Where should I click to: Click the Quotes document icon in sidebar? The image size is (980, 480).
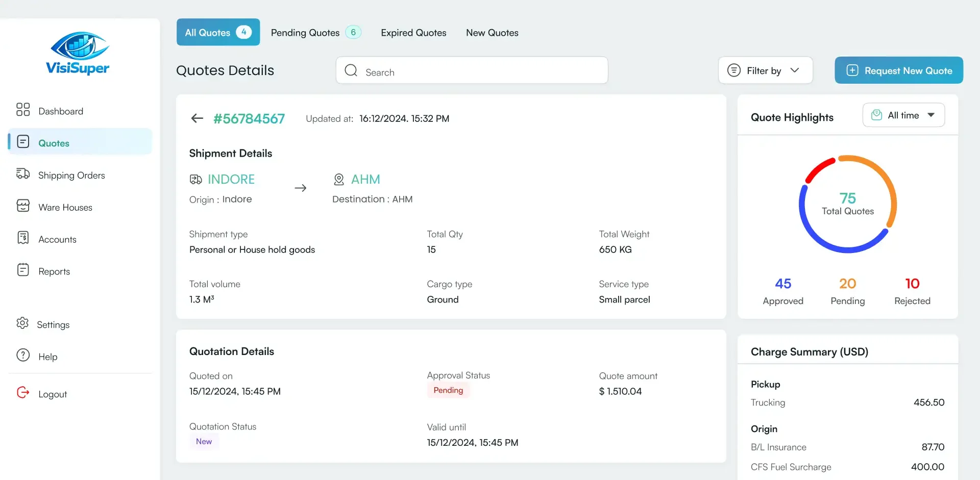point(23,141)
